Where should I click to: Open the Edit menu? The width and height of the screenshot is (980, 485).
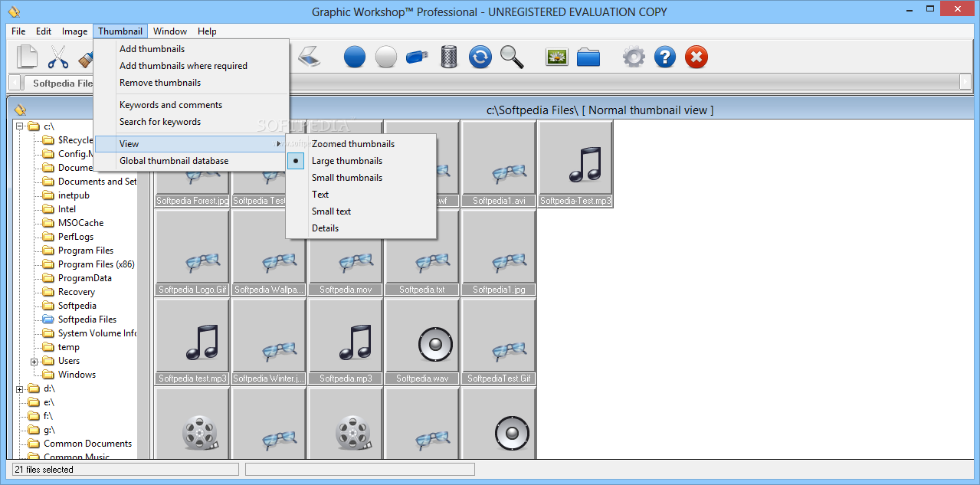point(44,31)
